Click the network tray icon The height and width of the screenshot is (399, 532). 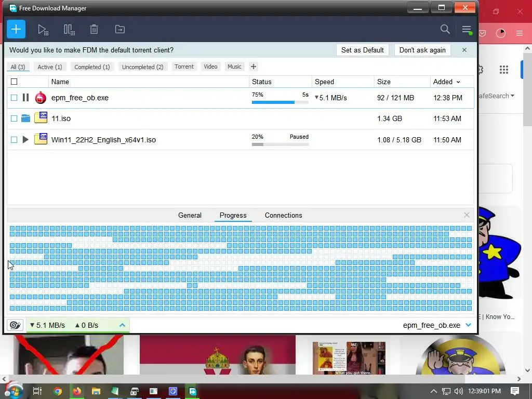[446, 391]
